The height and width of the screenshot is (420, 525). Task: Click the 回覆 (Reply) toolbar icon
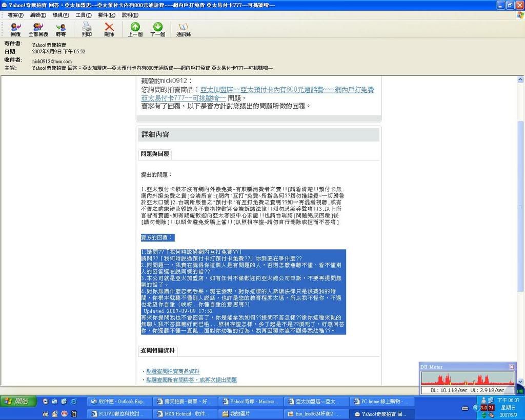[16, 29]
